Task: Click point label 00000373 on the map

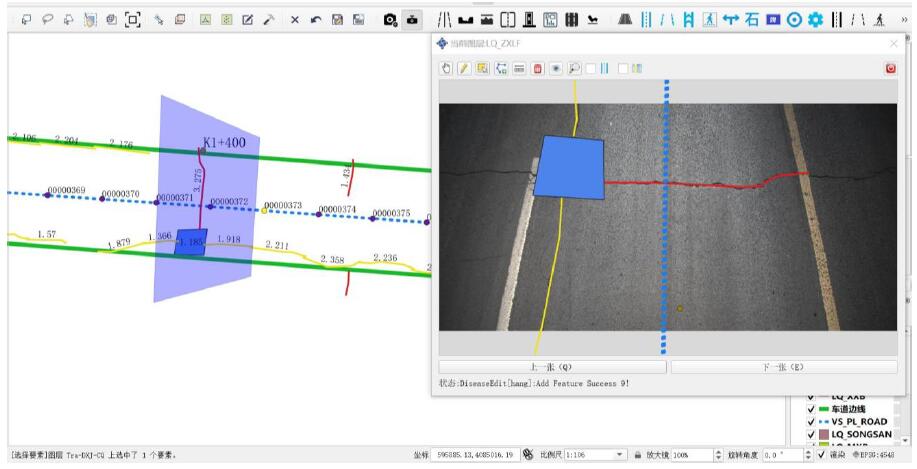Action: (283, 205)
